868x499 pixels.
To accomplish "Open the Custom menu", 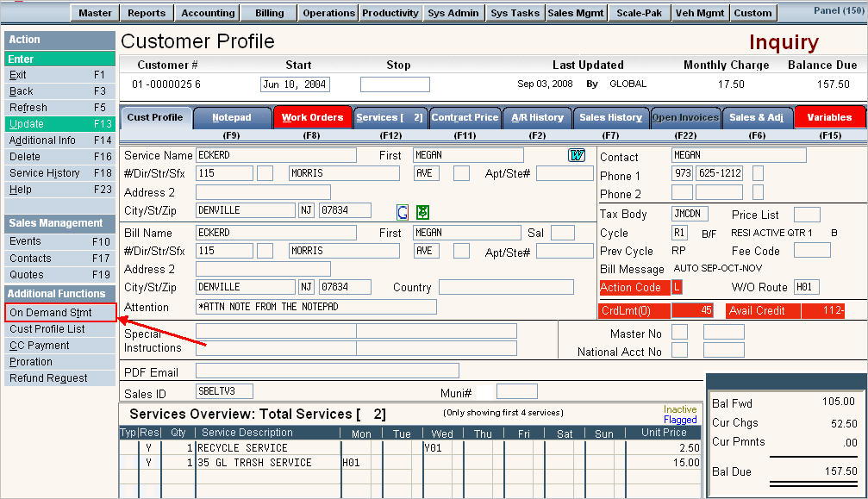I will click(752, 13).
